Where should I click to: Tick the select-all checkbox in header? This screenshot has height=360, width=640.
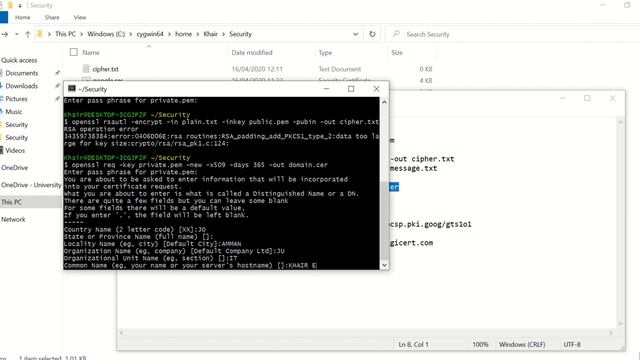pos(74,52)
